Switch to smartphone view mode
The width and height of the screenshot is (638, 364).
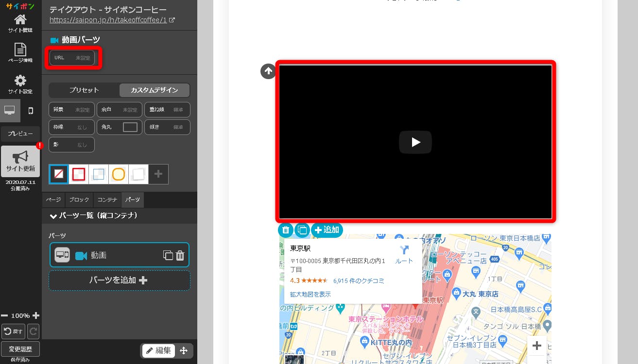coord(31,111)
